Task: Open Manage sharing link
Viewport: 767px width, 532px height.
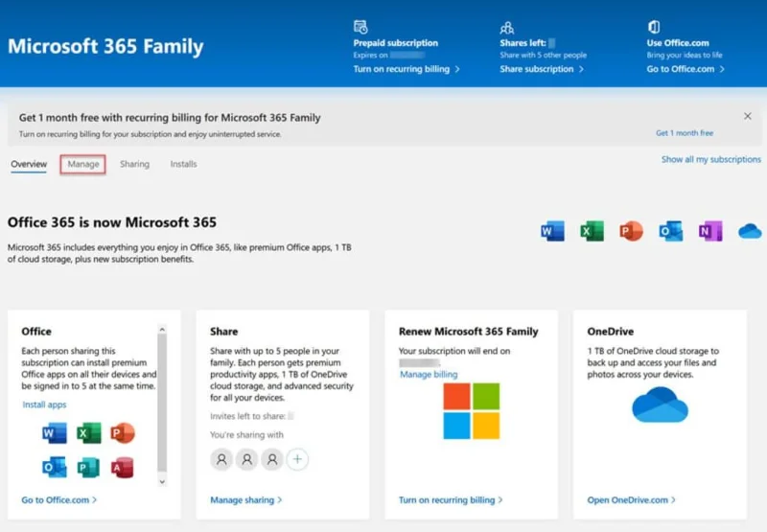Action: (x=246, y=499)
